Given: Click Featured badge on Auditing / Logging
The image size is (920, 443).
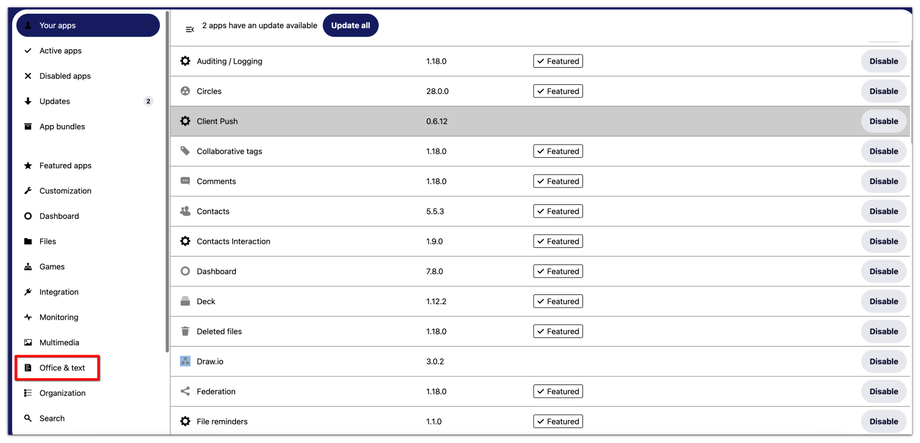Looking at the screenshot, I should 558,61.
